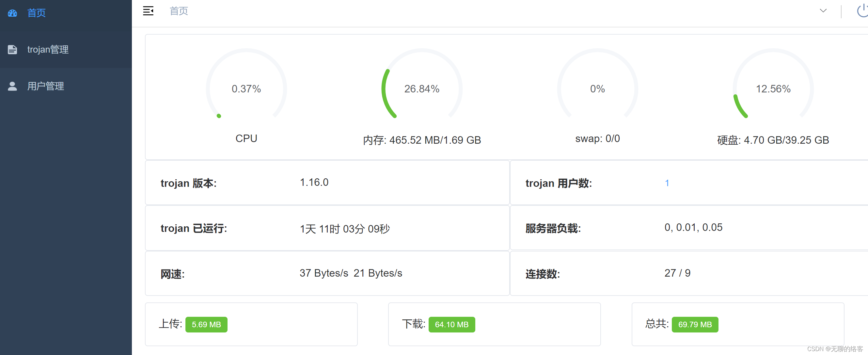Click the 首页 breadcrumb in the header
Viewport: 868px width, 355px height.
click(x=179, y=11)
